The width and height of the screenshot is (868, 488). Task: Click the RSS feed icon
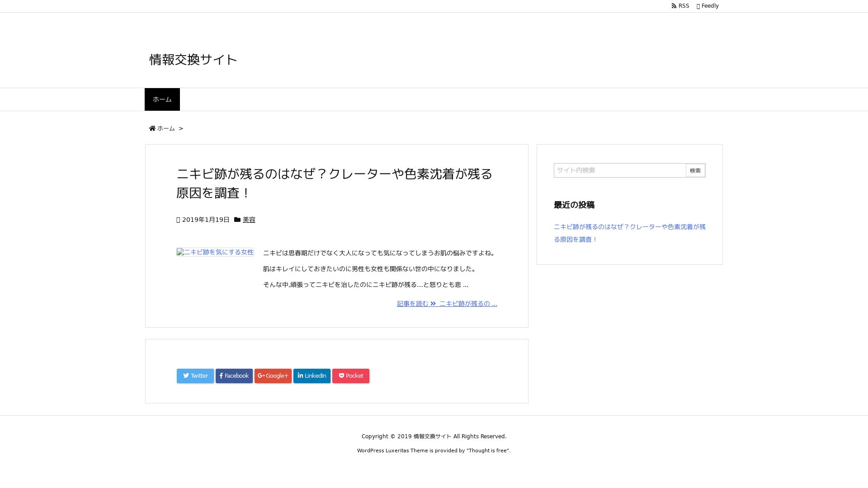tap(673, 5)
